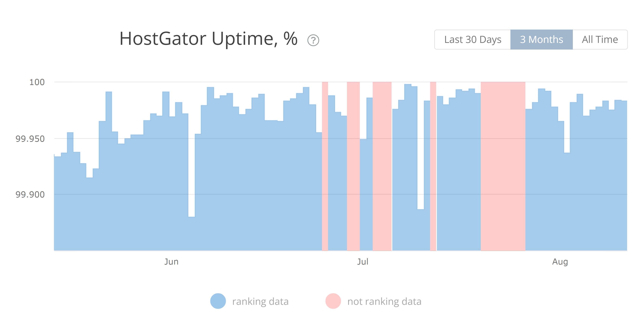Click the Jun axis label
This screenshot has width=644, height=332.
click(171, 262)
